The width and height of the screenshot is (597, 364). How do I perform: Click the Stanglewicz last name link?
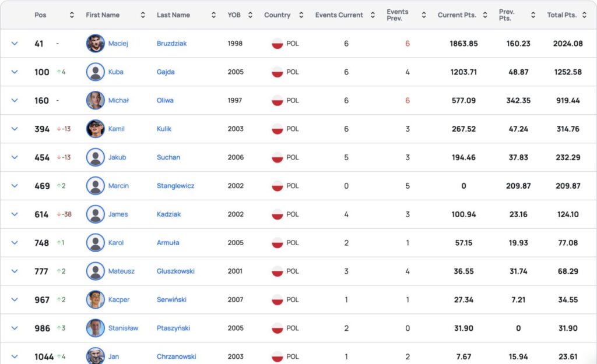[175, 186]
